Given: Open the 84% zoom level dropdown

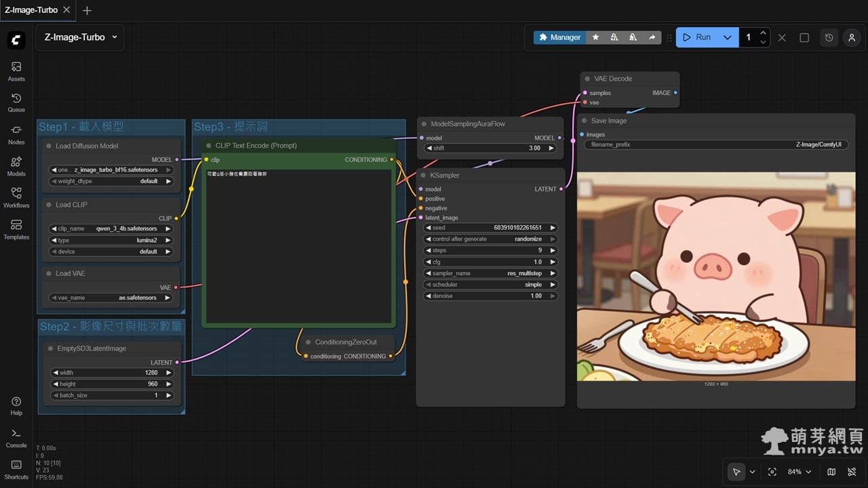Looking at the screenshot, I should click(798, 472).
